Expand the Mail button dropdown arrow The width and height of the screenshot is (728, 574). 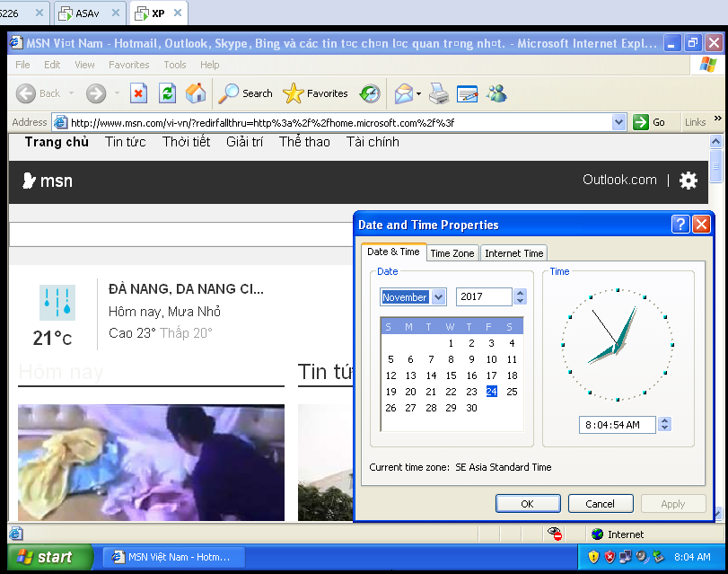[418, 93]
